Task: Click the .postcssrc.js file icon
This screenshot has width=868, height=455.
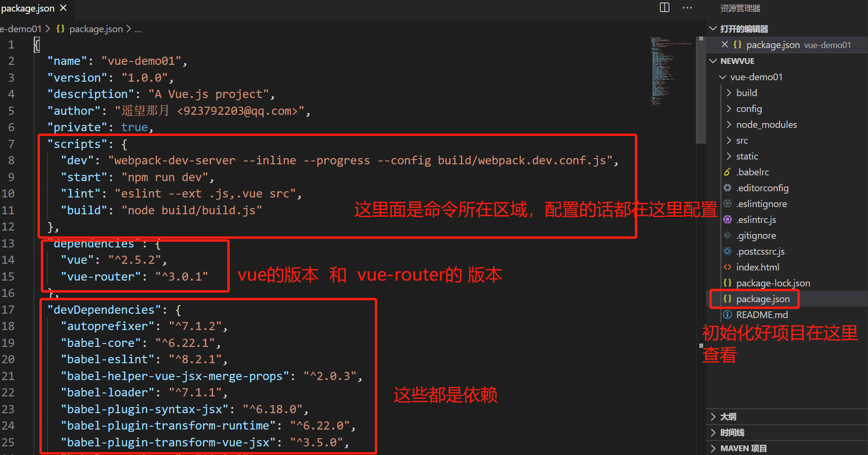Action: [x=728, y=251]
